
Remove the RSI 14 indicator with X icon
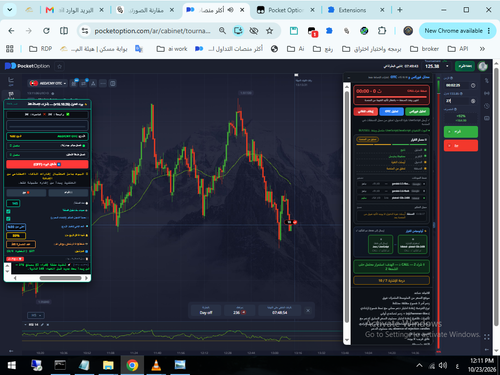coord(48,325)
